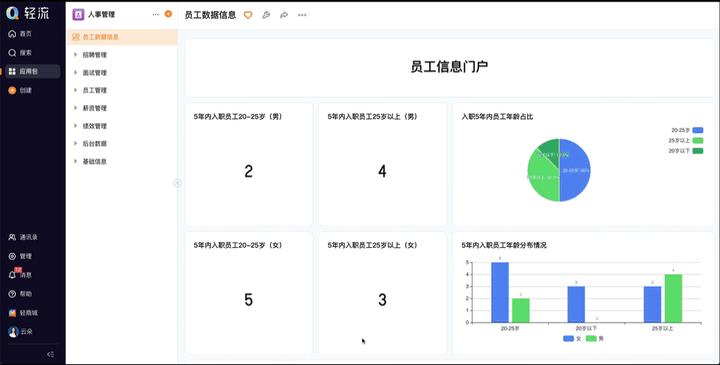Image resolution: width=720 pixels, height=365 pixels.
Task: Open more options beside share icon
Action: coord(302,15)
